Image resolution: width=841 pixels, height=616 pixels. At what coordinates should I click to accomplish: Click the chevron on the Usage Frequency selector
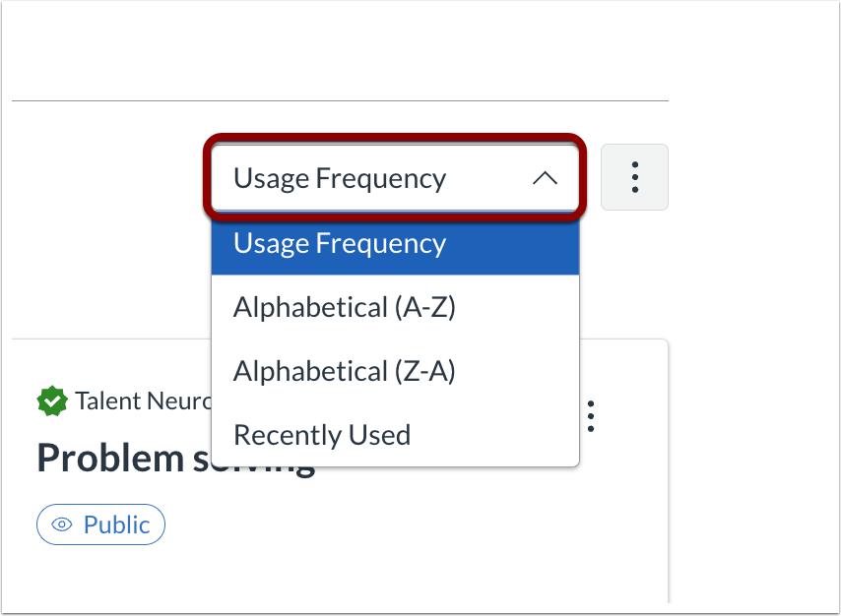pyautogui.click(x=545, y=179)
